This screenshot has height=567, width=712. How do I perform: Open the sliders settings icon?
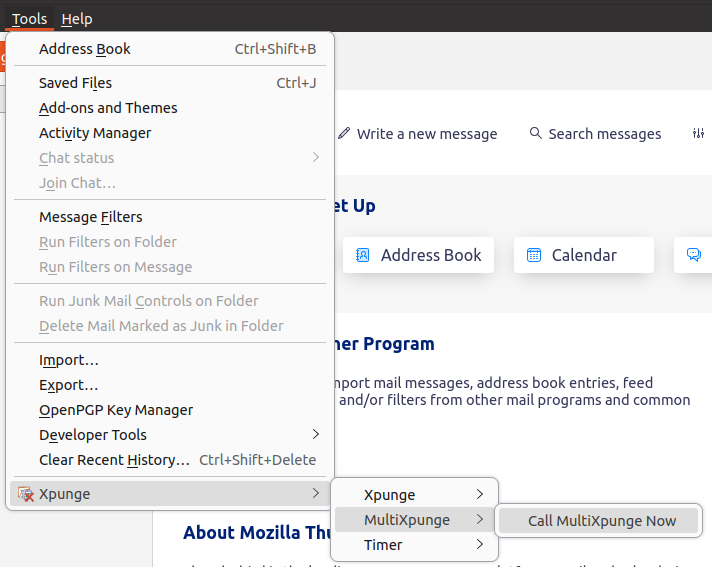click(698, 133)
